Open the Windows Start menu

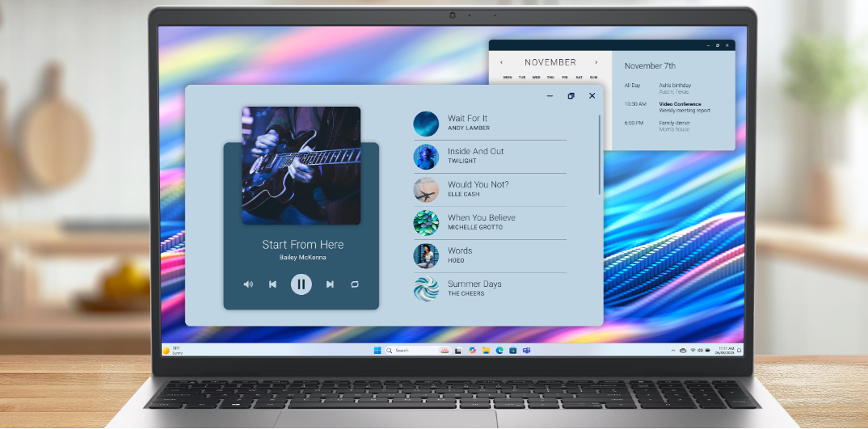(x=377, y=351)
